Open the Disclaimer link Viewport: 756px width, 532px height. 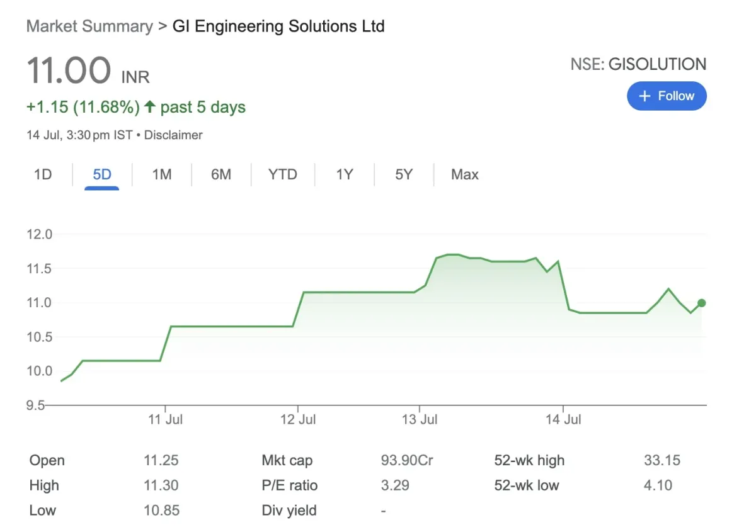pyautogui.click(x=173, y=135)
